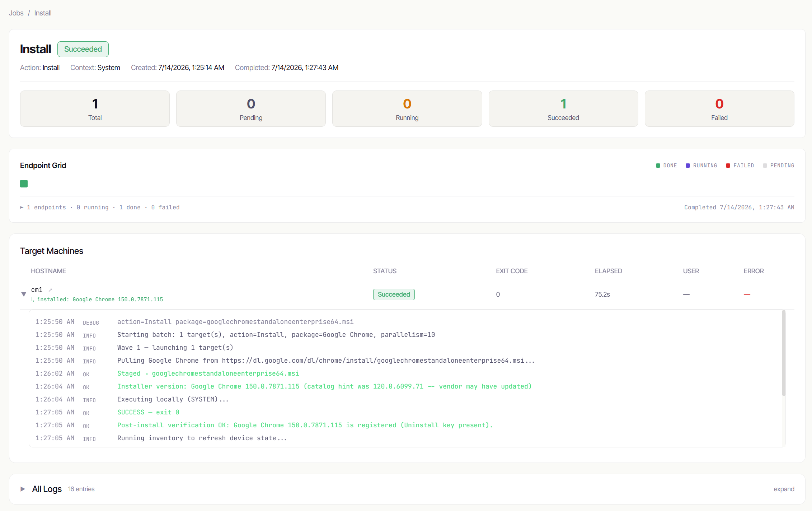This screenshot has height=511, width=812.
Task: Click the 'Pulling Google Chrome from' log line
Action: [x=326, y=361]
